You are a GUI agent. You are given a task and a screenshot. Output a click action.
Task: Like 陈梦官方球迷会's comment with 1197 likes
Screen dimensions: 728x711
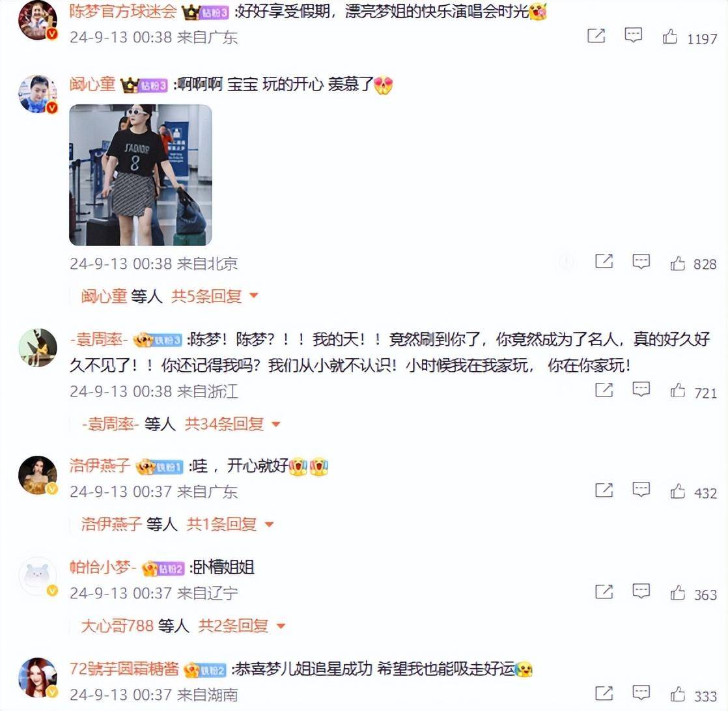[x=669, y=36]
